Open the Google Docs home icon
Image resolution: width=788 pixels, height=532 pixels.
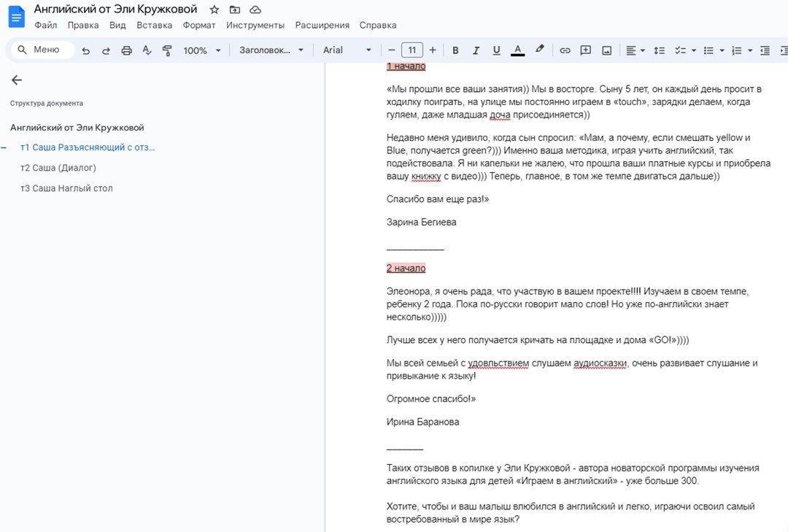(x=16, y=17)
